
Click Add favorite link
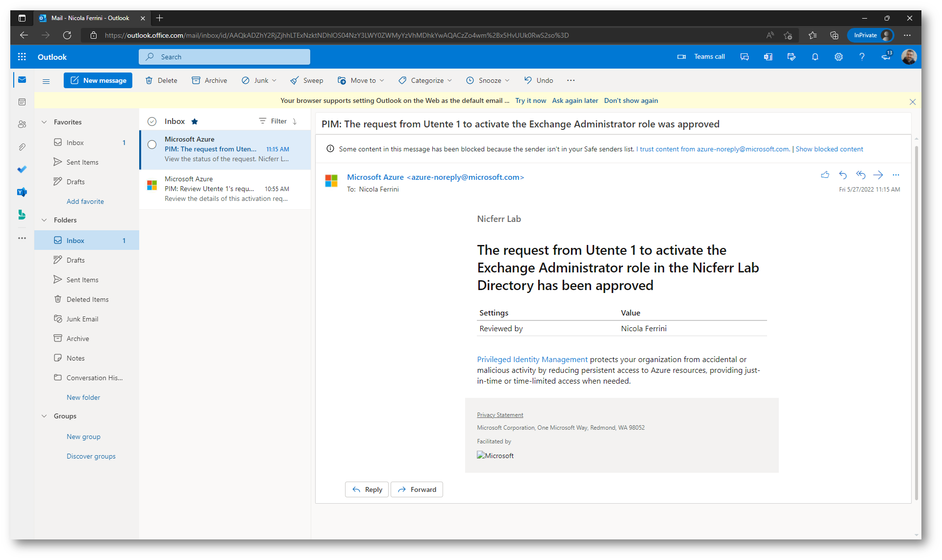(x=85, y=201)
